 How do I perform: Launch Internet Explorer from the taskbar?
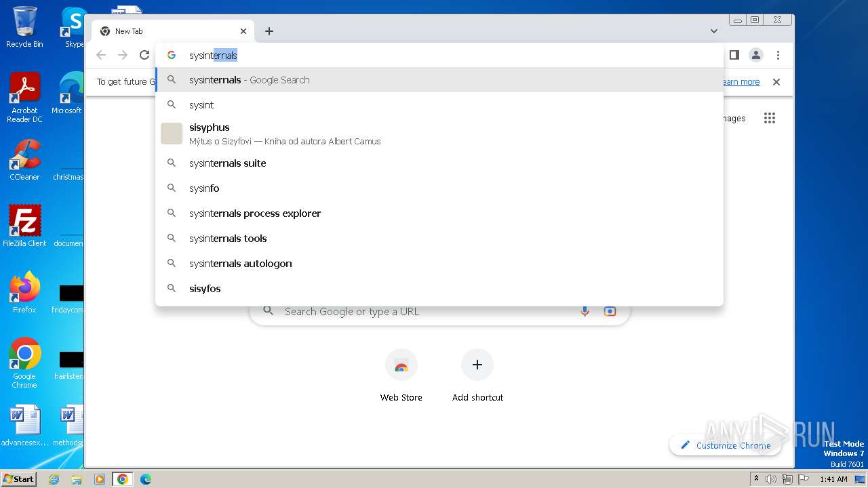coord(54,479)
